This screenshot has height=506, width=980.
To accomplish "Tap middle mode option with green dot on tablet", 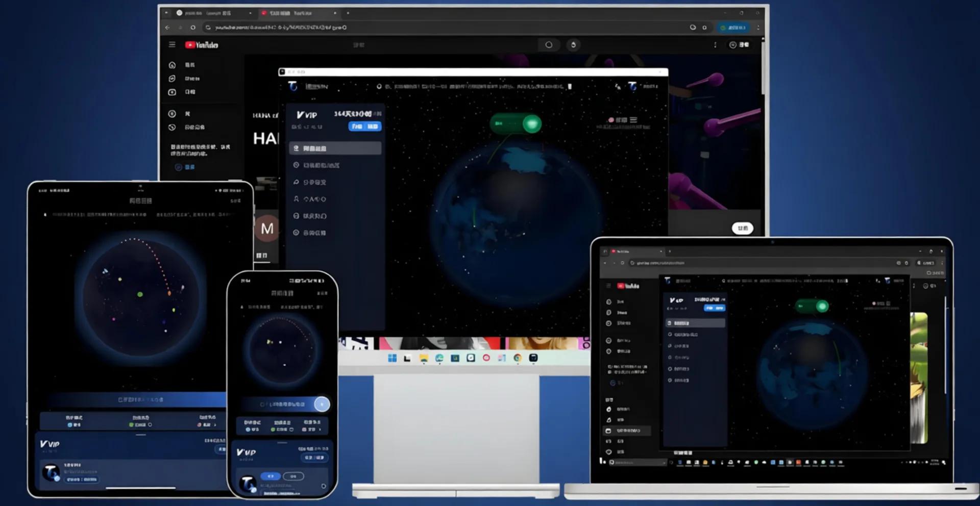I will click(140, 421).
